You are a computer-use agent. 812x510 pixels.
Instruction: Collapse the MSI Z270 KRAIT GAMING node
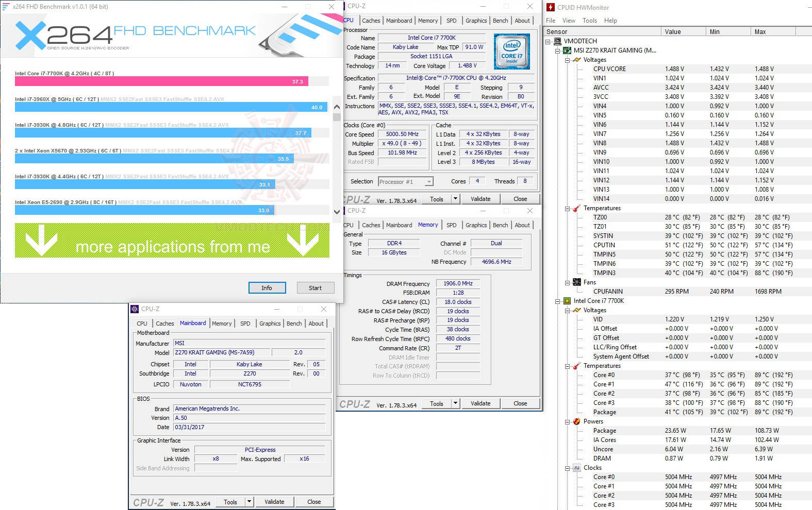click(x=558, y=50)
